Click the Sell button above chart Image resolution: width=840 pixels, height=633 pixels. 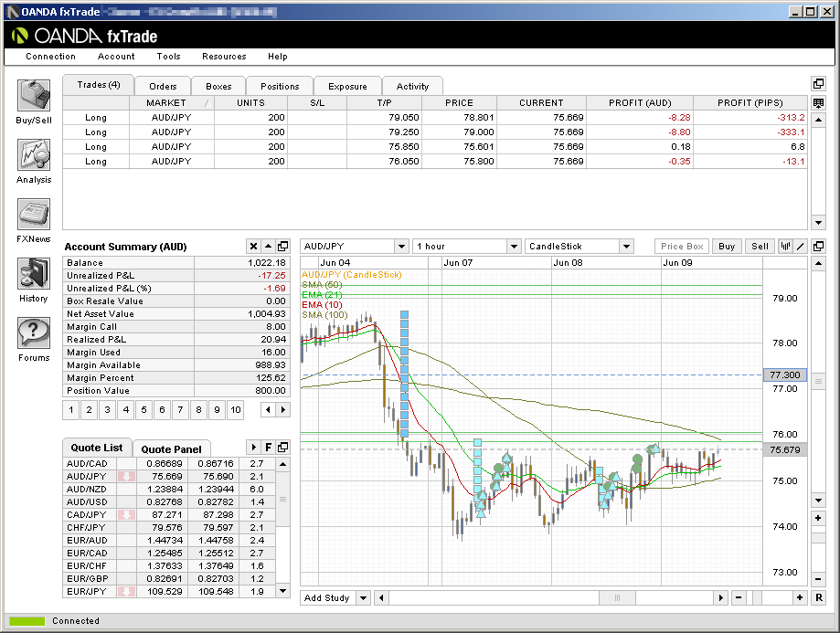tap(760, 247)
